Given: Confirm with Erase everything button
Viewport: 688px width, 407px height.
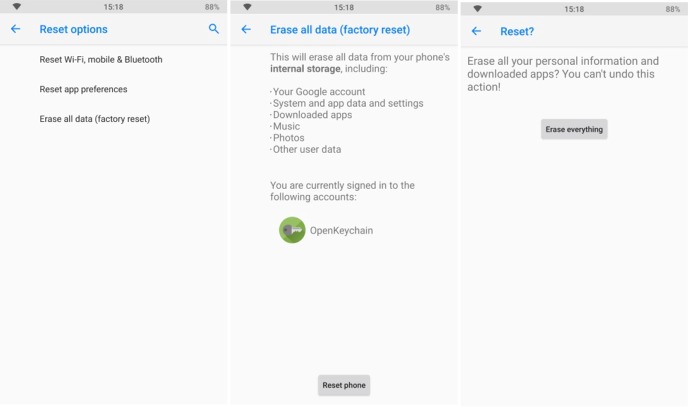Looking at the screenshot, I should (x=574, y=129).
